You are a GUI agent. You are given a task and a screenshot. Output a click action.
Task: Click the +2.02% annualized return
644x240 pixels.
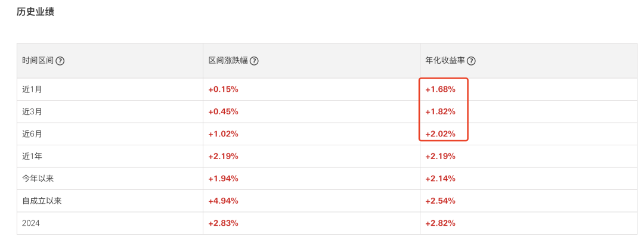tap(440, 134)
